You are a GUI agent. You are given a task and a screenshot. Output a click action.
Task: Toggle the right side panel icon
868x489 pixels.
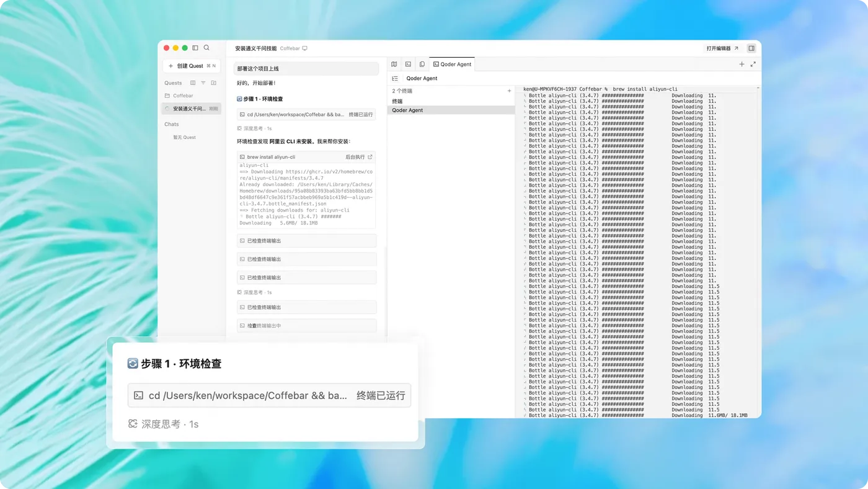(751, 48)
